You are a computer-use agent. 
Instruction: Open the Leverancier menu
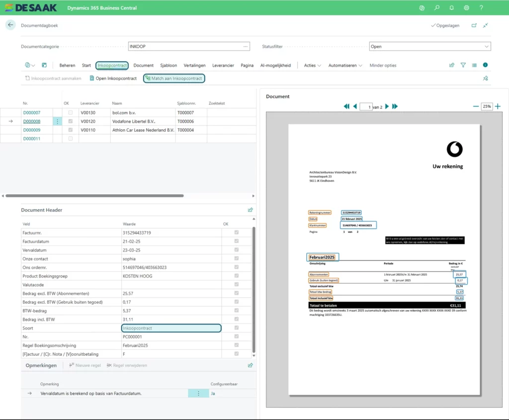[x=223, y=65]
